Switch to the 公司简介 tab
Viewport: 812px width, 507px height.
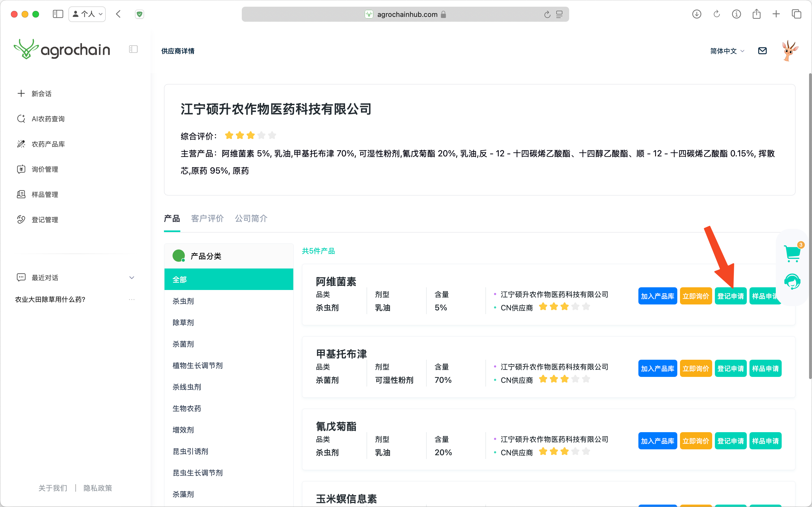[x=251, y=219]
